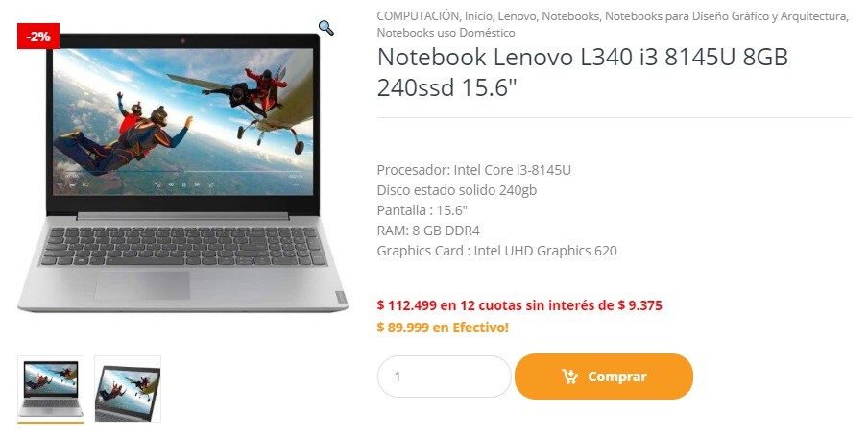Click the orange Comprar button
The image size is (868, 438).
603,377
